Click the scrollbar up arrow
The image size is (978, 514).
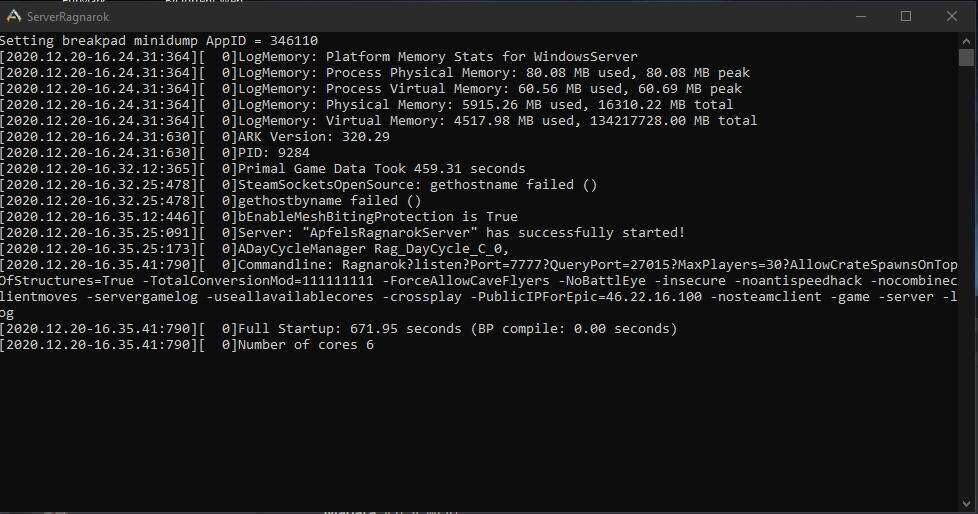(x=966, y=41)
